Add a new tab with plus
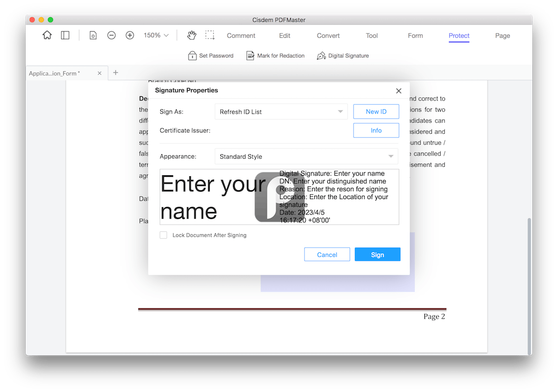The height and width of the screenshot is (392, 558). (116, 73)
